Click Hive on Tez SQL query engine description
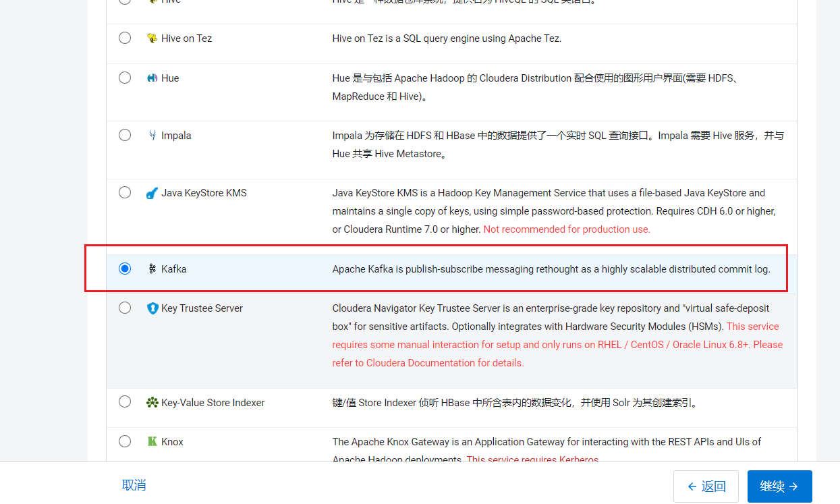The height and width of the screenshot is (504, 840). 447,38
